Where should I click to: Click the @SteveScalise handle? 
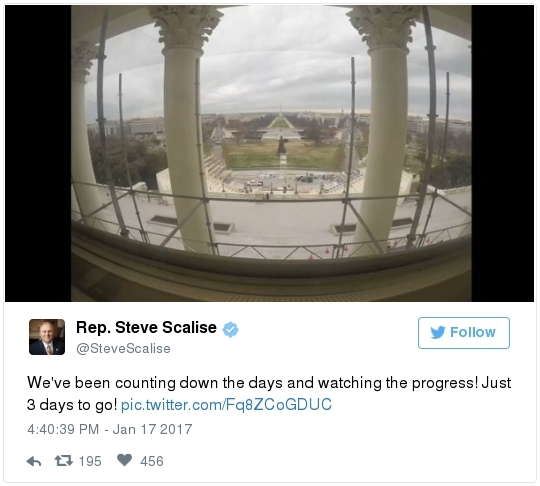[x=123, y=349]
